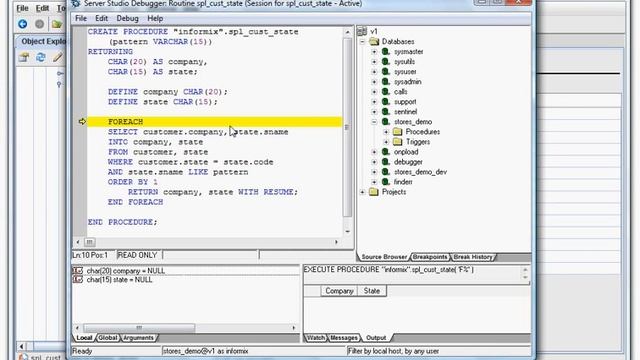The width and height of the screenshot is (640, 360).
Task: Expand the debugger database node
Action: click(374, 162)
